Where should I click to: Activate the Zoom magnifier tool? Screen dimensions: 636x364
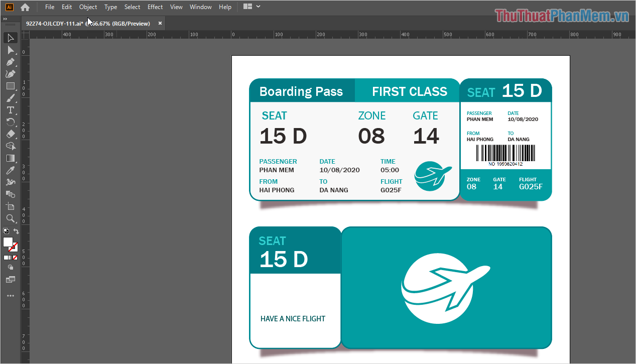pos(10,218)
